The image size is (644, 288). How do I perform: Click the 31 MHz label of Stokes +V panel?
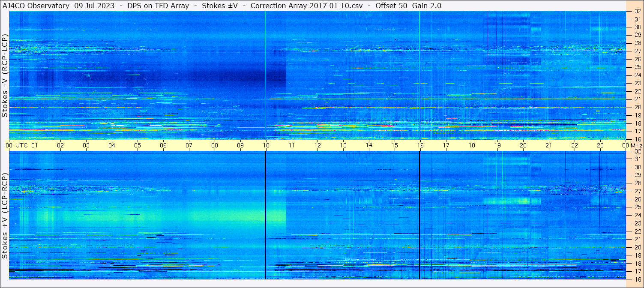pos(638,159)
